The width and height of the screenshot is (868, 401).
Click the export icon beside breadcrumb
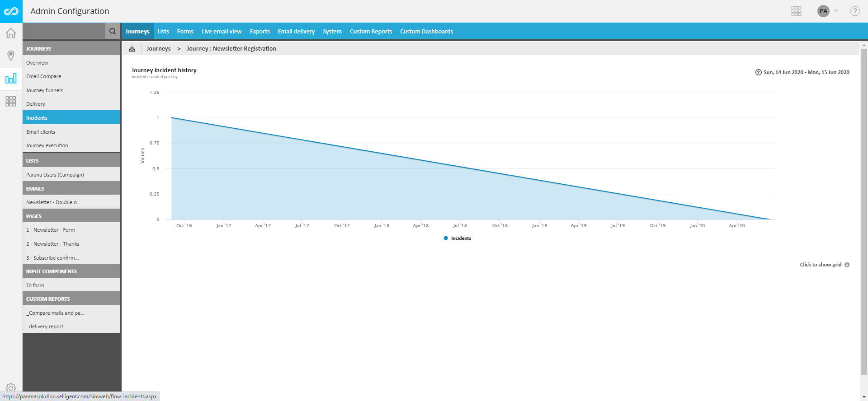coord(132,49)
